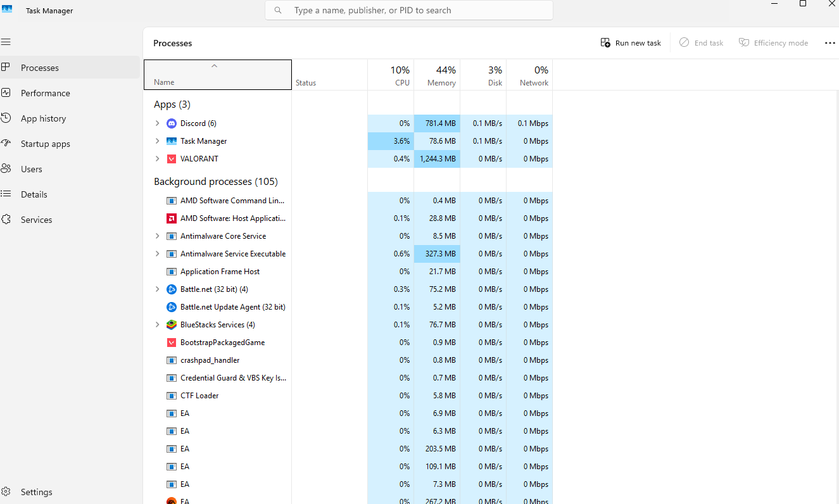Click the Battle.net (32 bit) icon

pos(172,289)
